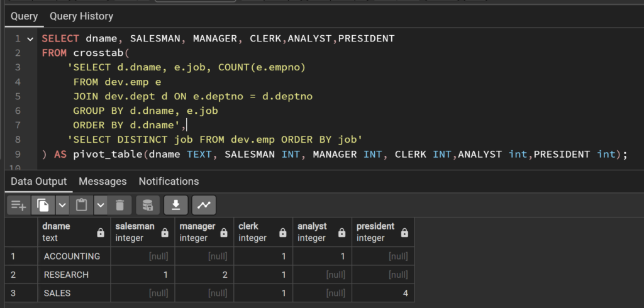This screenshot has height=308, width=644.
Task: Open the Notifications tab
Action: coord(169,182)
